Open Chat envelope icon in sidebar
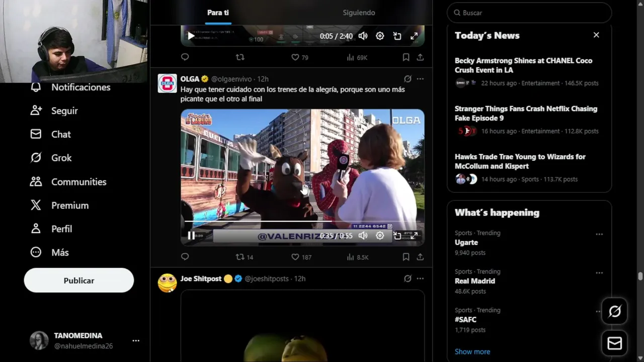Viewport: 644px width, 362px height. tap(36, 134)
